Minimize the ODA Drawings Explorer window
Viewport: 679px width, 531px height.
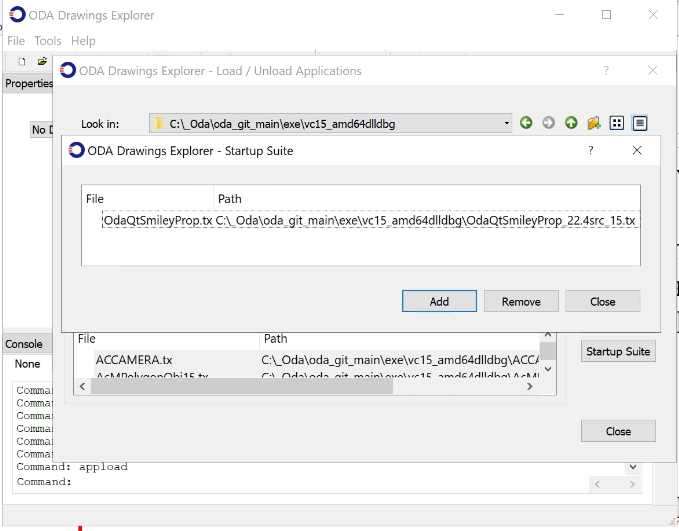559,15
